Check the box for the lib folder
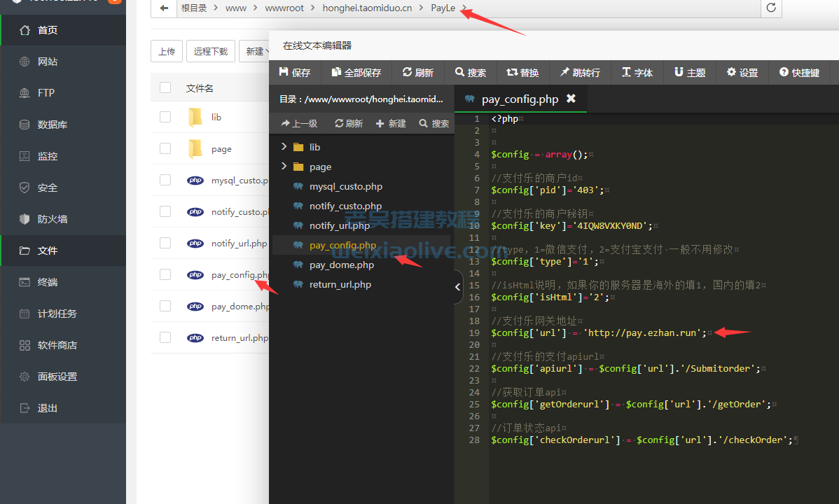Viewport: 839px width, 504px height. point(165,117)
